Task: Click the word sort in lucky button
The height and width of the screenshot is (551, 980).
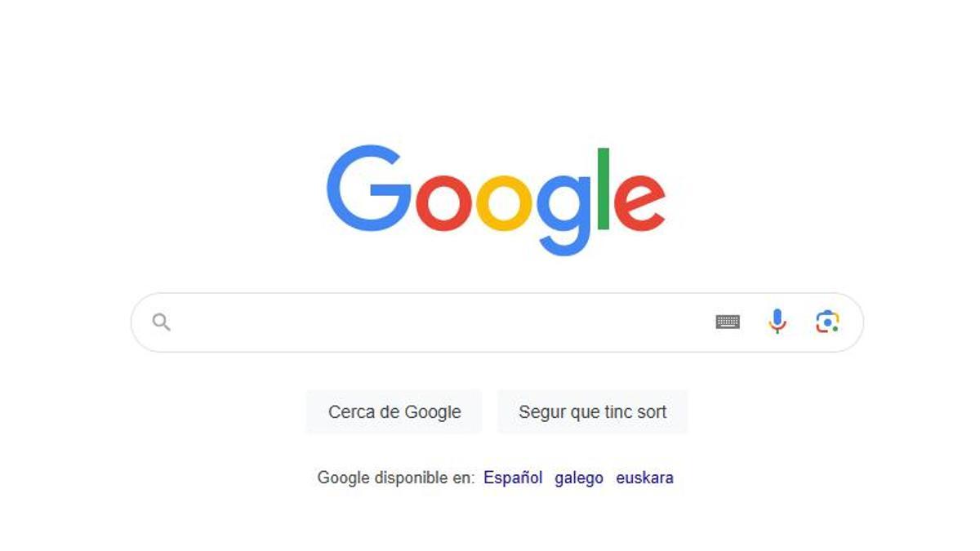Action: coord(652,412)
